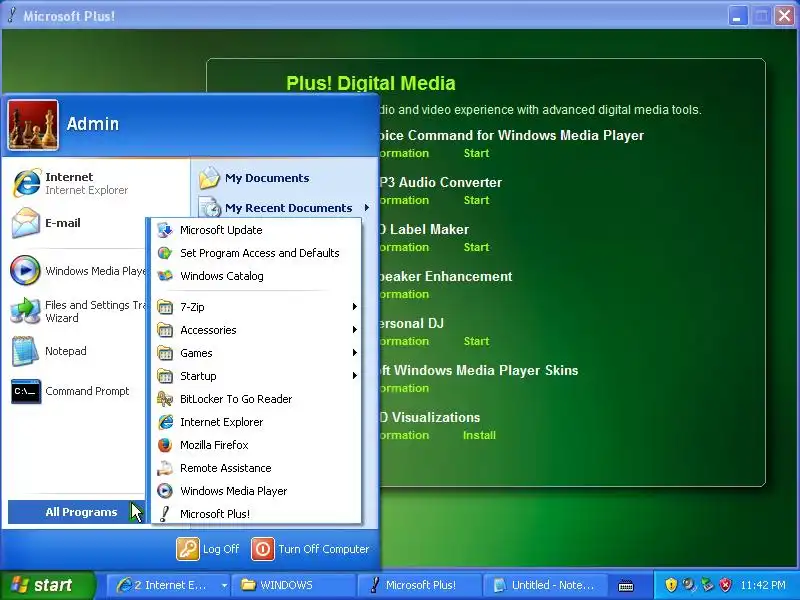
Task: Click the Startup folder icon
Action: pyautogui.click(x=165, y=376)
